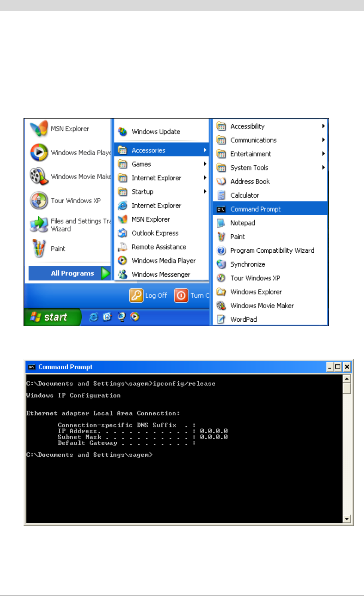Expand the Startup submenu
The image size is (364, 596).
click(205, 192)
